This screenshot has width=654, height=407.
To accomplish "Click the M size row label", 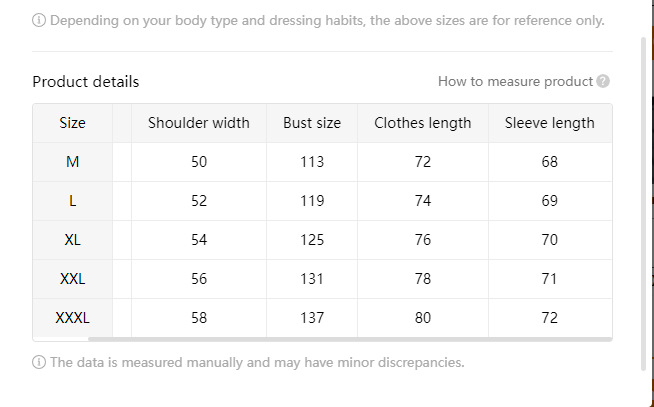I will click(x=73, y=162).
